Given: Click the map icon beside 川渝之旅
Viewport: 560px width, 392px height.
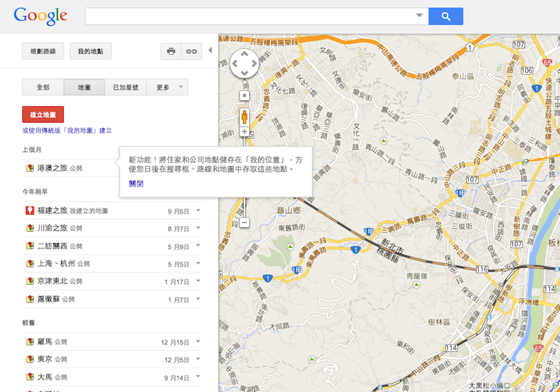Looking at the screenshot, I should pos(30,227).
